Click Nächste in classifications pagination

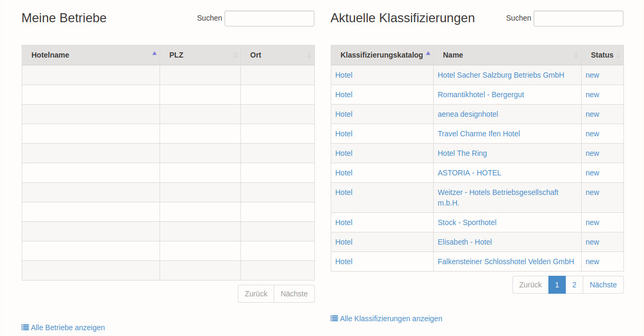point(603,285)
